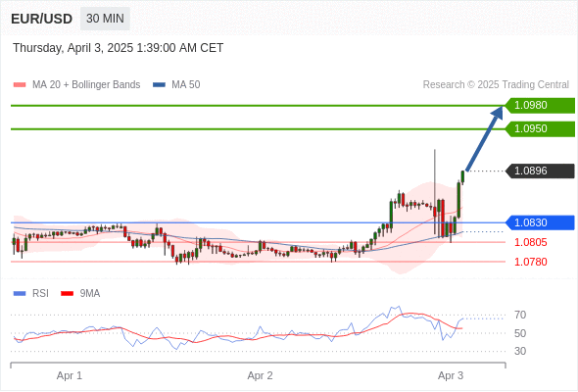Screen dimensions: 578x392
Task: Click the Apr 2 date axis label
Action: click(260, 375)
